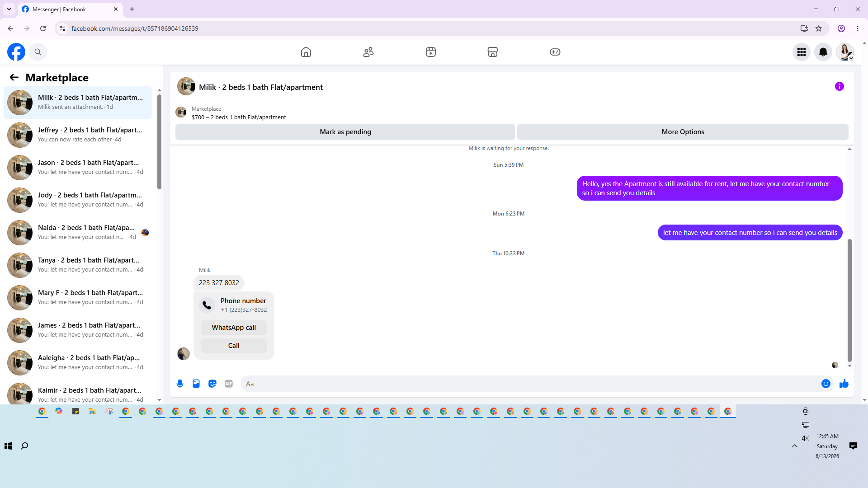Click the conversation list scrollbar thumb
The height and width of the screenshot is (488, 868).
pyautogui.click(x=159, y=142)
